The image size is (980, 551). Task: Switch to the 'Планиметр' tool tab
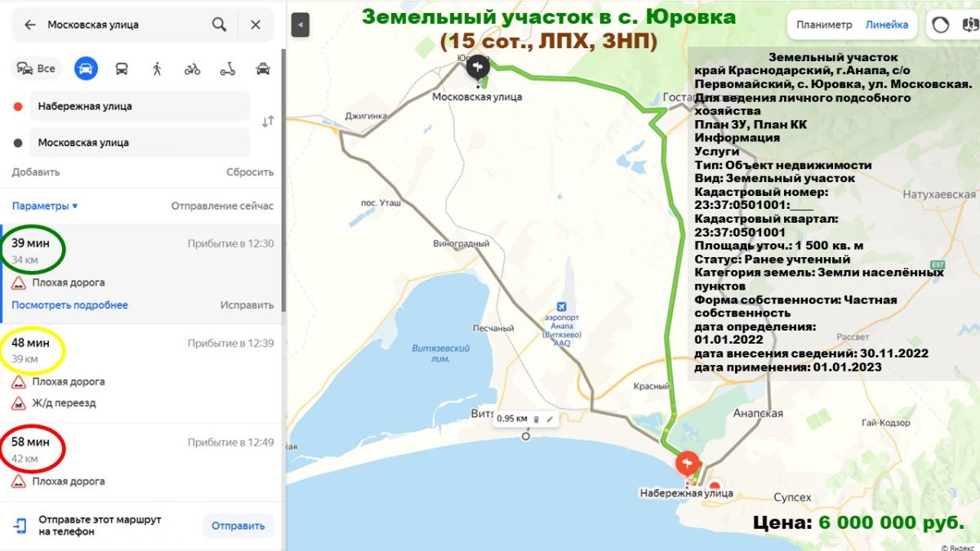coord(824,25)
